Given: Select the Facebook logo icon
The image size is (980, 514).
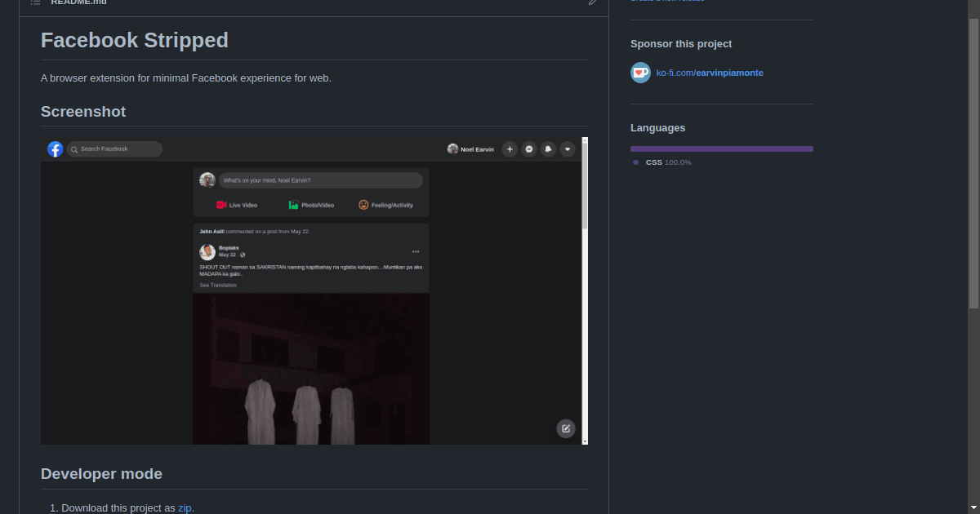Looking at the screenshot, I should tap(55, 149).
